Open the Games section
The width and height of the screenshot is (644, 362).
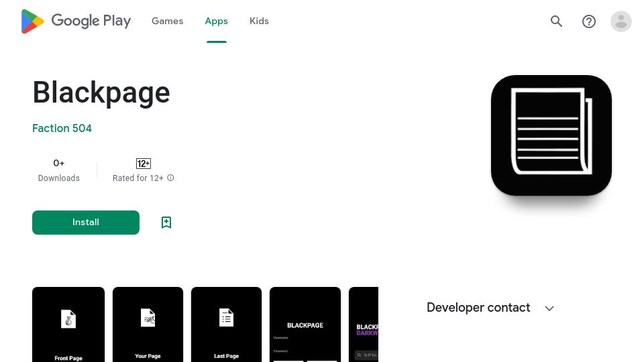point(167,21)
